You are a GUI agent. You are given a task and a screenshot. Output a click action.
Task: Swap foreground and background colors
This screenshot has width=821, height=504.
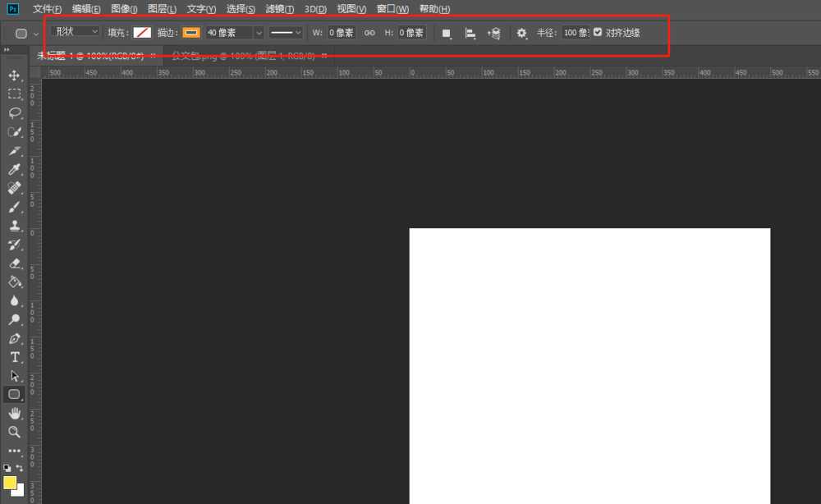[x=20, y=468]
